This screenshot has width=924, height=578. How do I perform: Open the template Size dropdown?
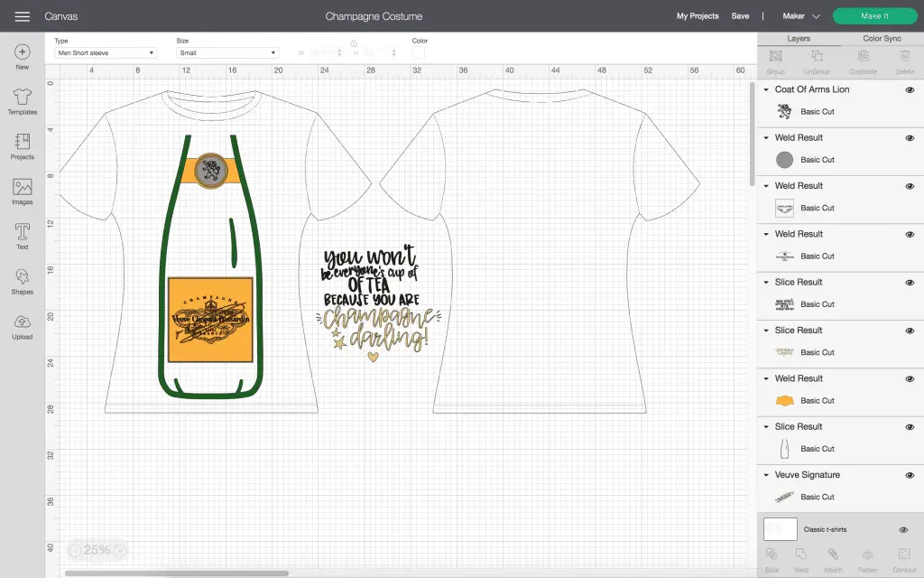click(x=226, y=53)
